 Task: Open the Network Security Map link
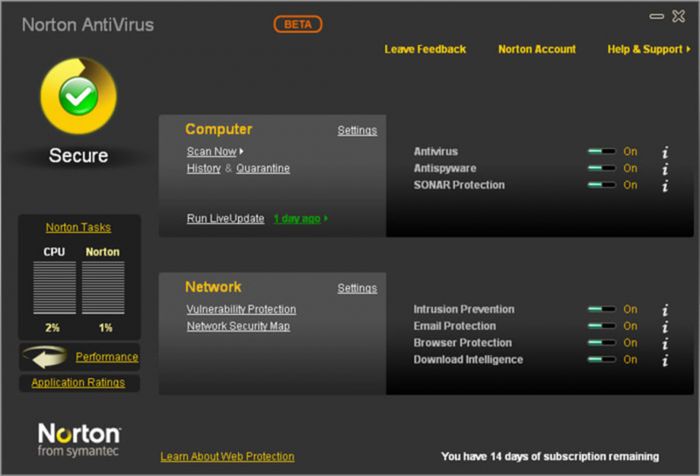click(238, 326)
